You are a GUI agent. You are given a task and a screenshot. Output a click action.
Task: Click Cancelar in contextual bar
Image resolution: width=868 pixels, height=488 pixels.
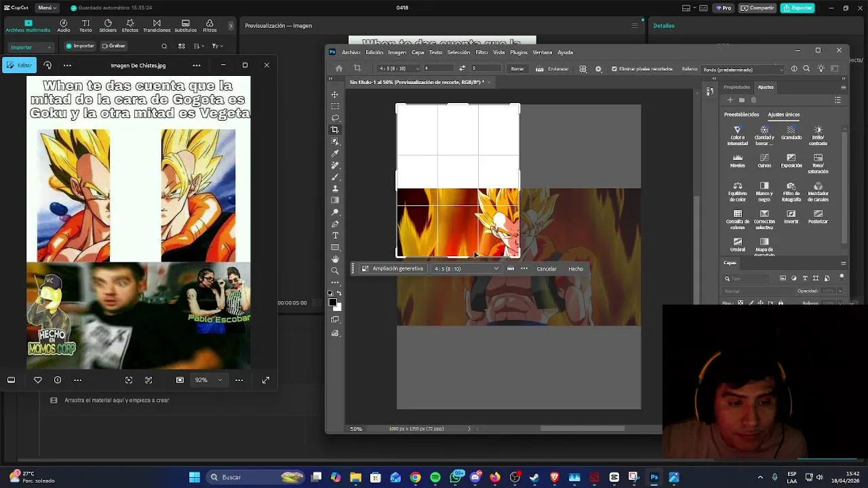click(x=547, y=269)
